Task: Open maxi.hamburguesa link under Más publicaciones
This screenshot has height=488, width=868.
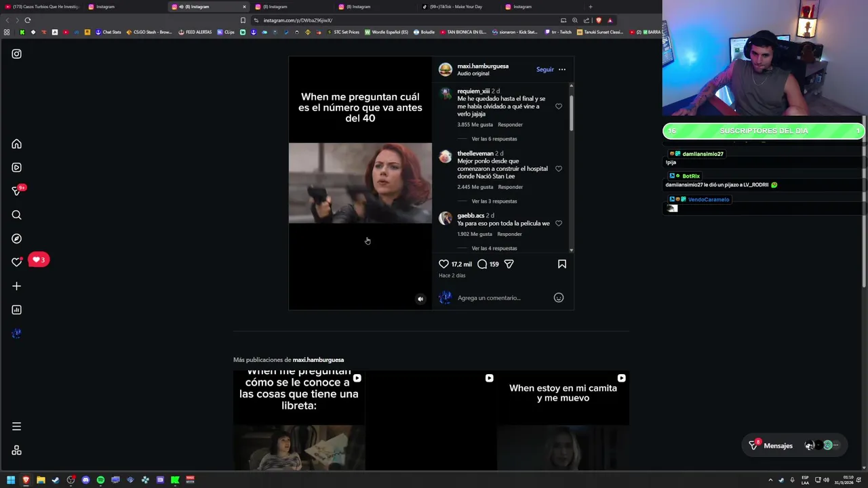Action: point(318,360)
